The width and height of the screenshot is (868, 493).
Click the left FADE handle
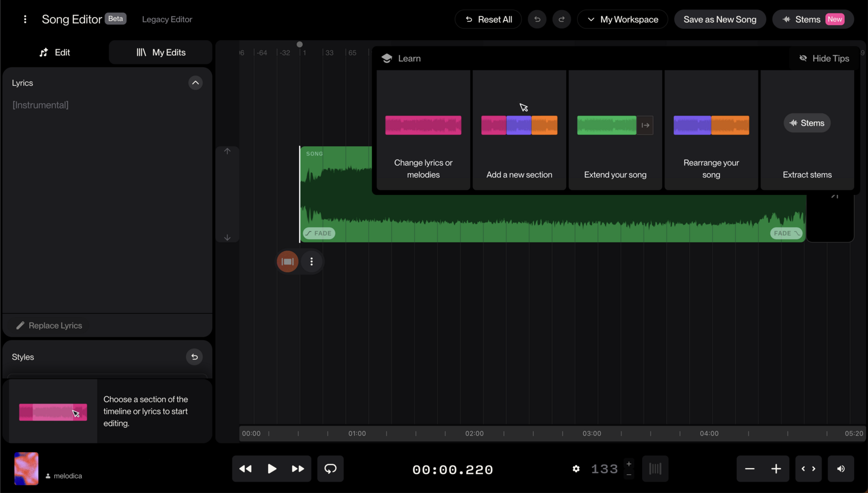coord(319,233)
